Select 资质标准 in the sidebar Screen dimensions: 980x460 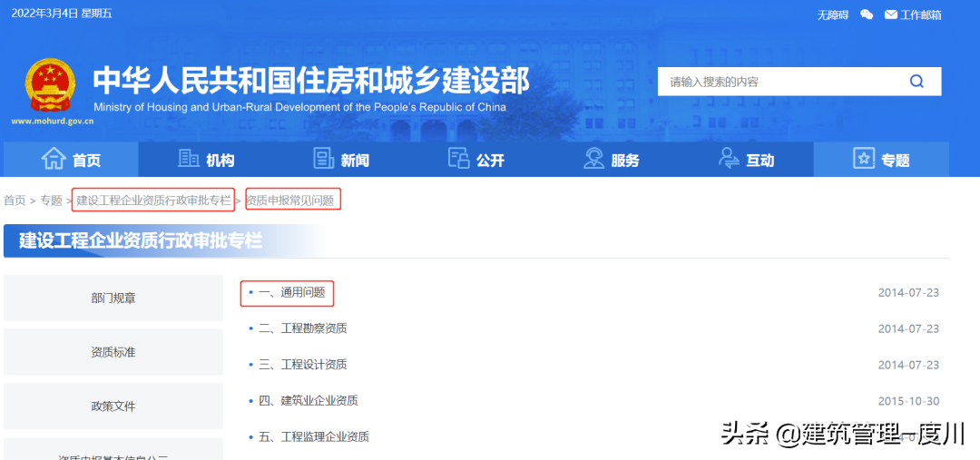pos(113,352)
